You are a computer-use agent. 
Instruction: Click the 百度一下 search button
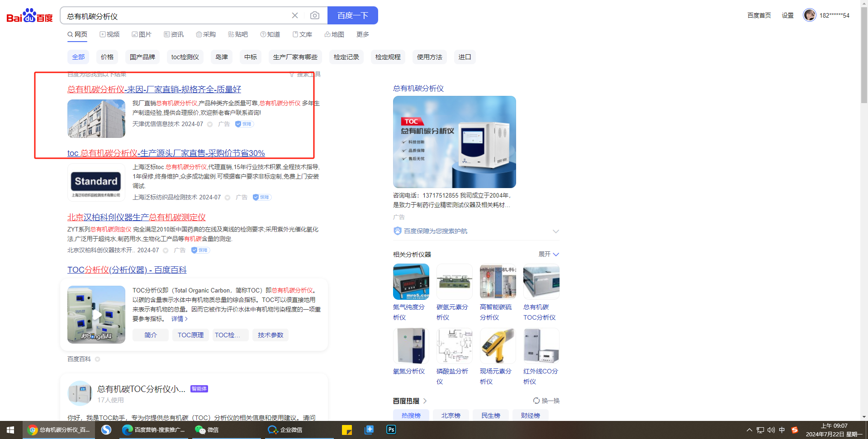tap(353, 15)
